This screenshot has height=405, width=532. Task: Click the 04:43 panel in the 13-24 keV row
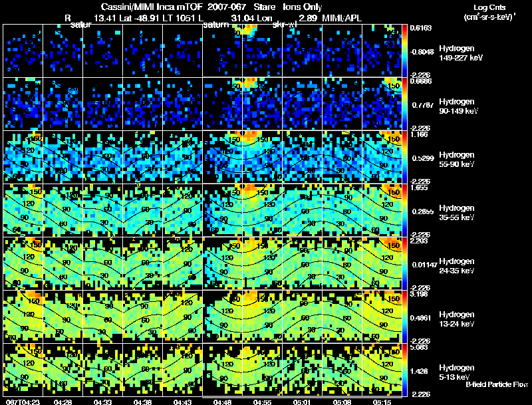point(182,317)
